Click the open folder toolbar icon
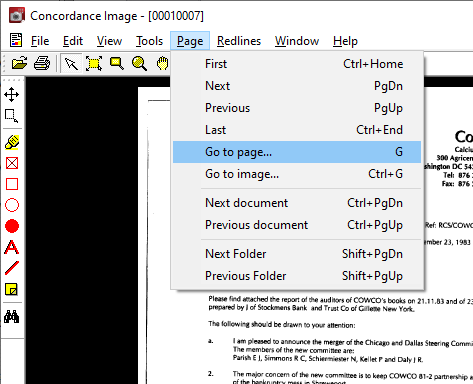Viewport: 473px width, 384px height. click(x=19, y=63)
